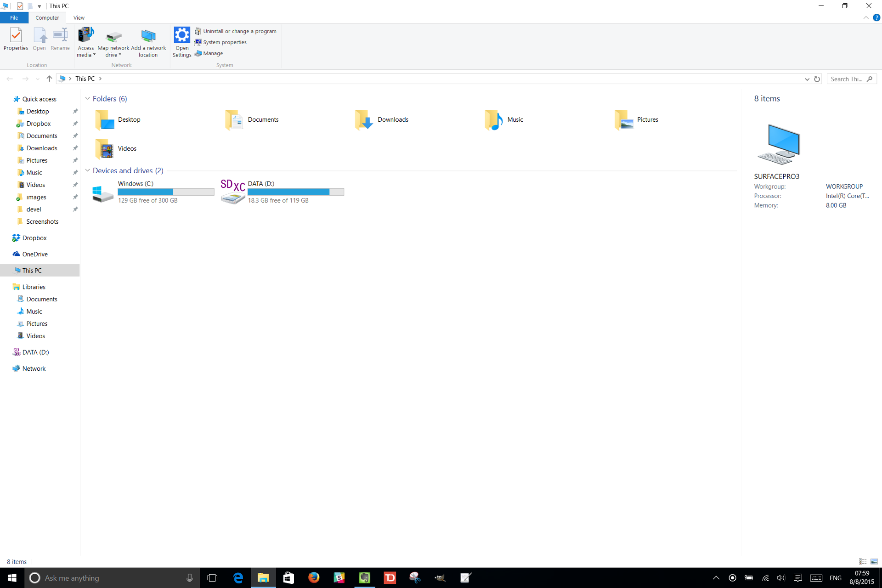Screen dimensions: 882x588
Task: Switch to the View ribbon tab
Action: point(79,18)
